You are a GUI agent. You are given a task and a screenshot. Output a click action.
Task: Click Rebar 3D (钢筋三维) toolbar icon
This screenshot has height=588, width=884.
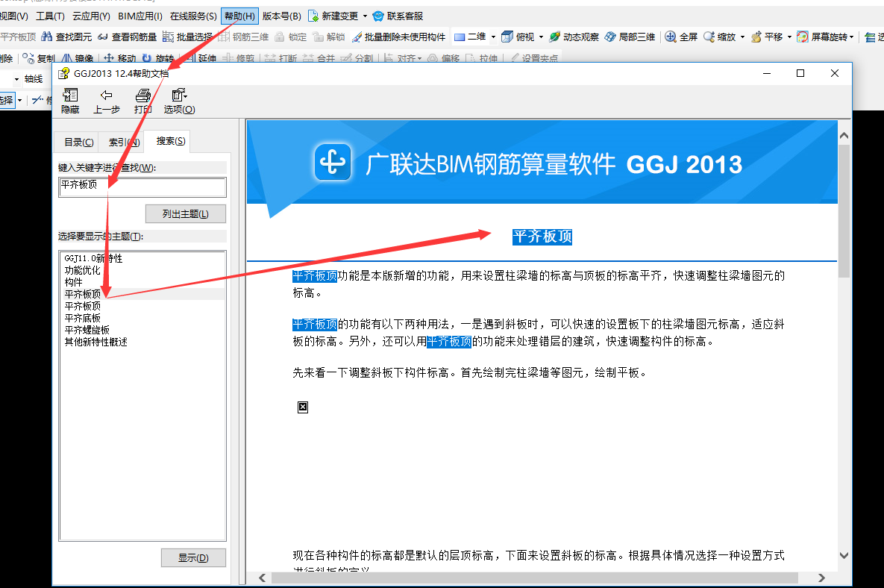[224, 37]
